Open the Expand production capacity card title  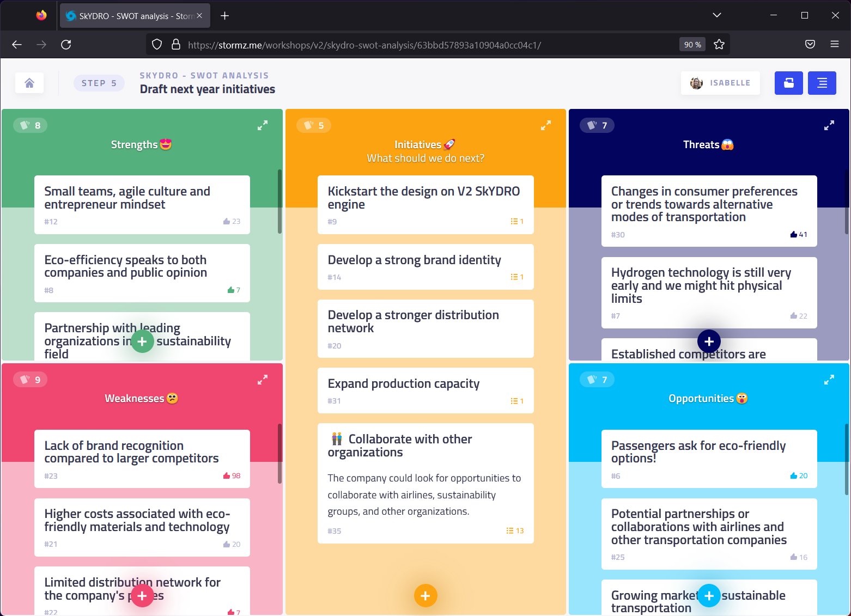point(404,383)
